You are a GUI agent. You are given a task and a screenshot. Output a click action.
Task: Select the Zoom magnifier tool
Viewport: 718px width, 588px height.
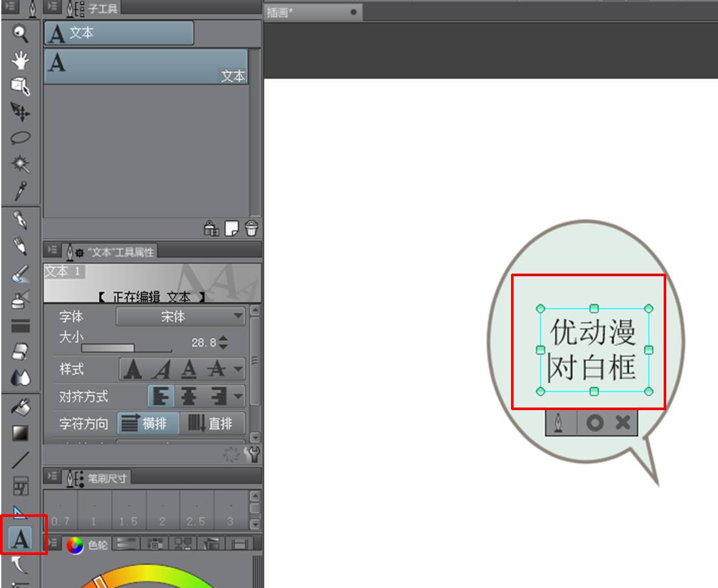(x=21, y=34)
